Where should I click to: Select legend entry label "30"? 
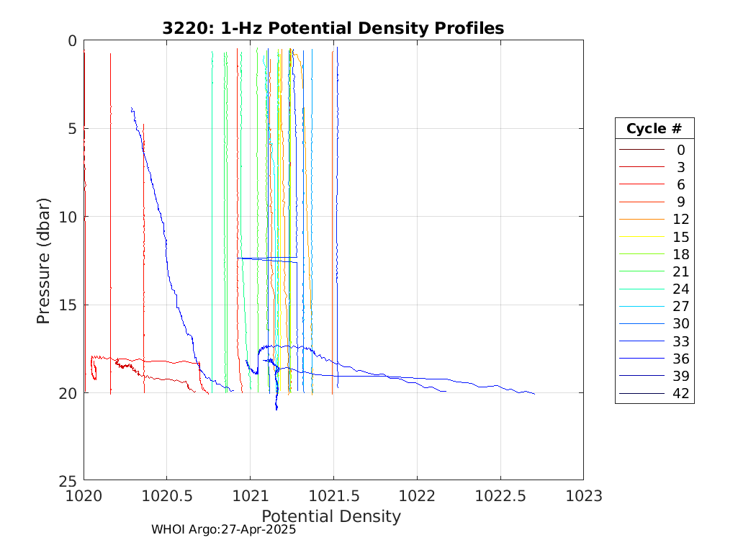point(681,324)
